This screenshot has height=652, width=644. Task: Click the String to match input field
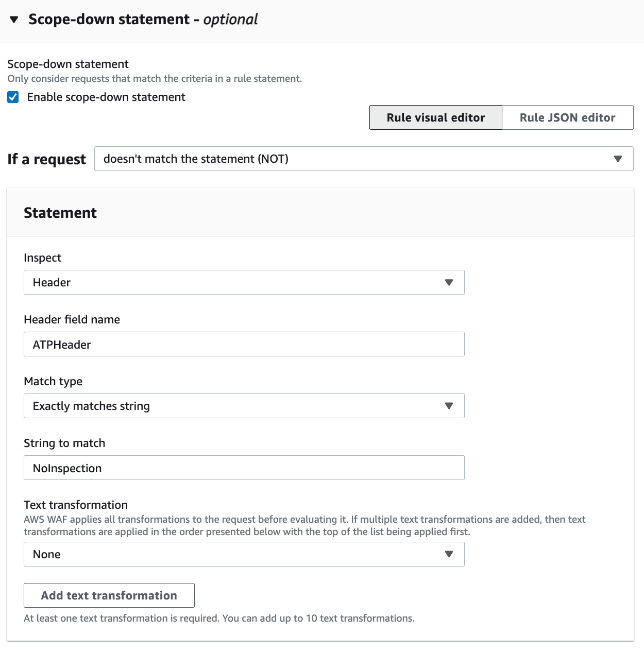[x=244, y=468]
